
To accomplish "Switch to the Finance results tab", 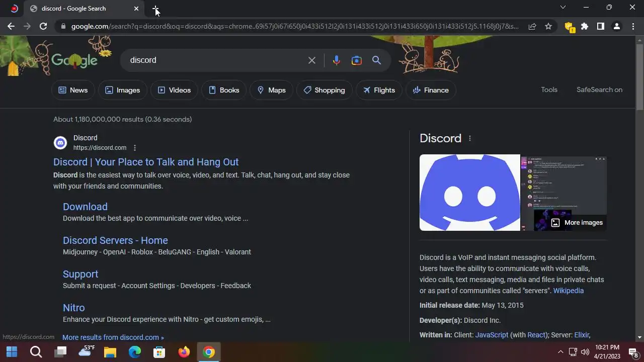I will point(431,90).
